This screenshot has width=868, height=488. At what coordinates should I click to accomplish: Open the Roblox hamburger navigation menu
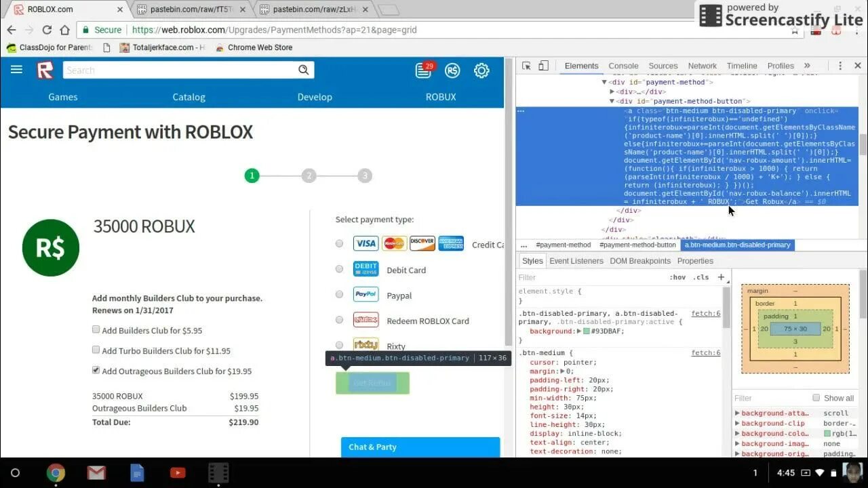pyautogui.click(x=16, y=70)
